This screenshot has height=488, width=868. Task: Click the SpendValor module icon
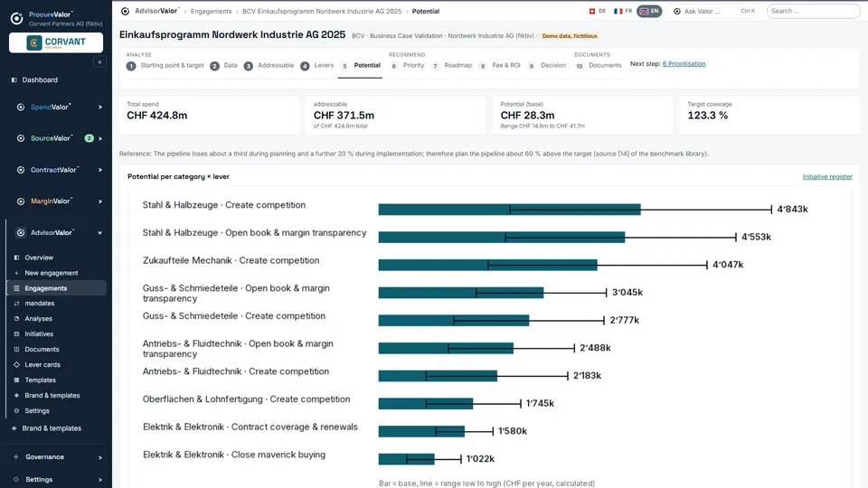[21, 107]
